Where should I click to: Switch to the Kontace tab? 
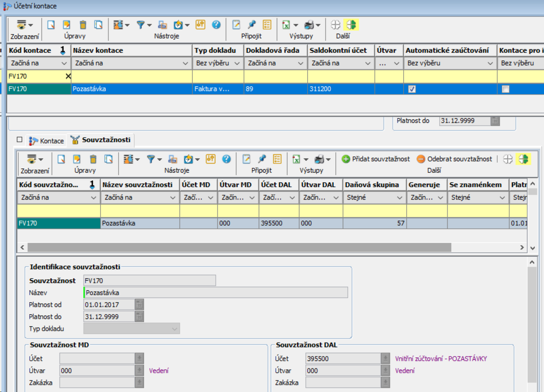pos(47,141)
